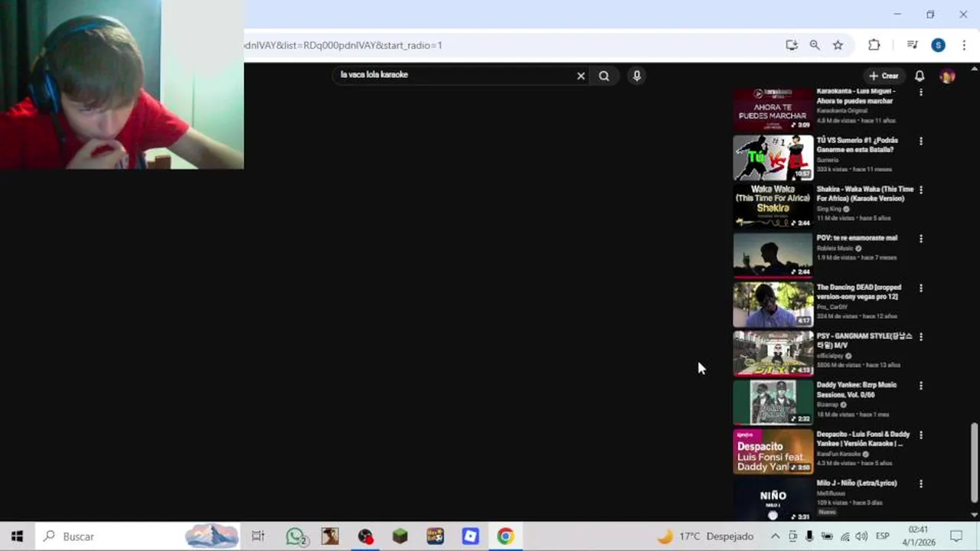Open options for Milo J - Niño video
Screen dimensions: 980x551
pos(920,484)
